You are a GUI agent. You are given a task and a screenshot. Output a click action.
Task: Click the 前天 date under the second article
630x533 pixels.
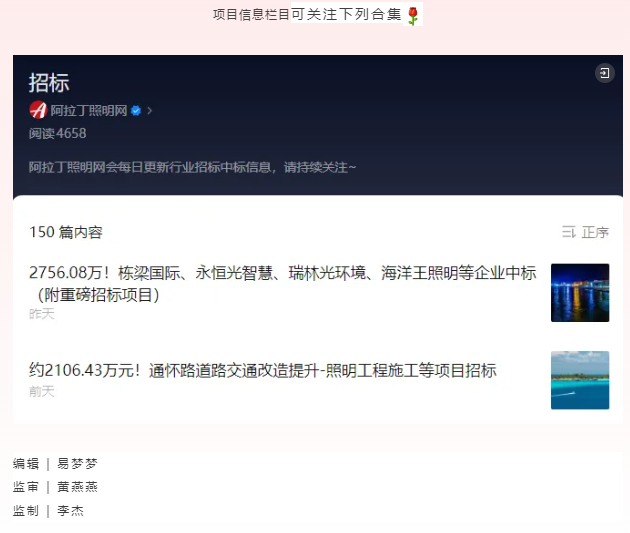point(42,391)
